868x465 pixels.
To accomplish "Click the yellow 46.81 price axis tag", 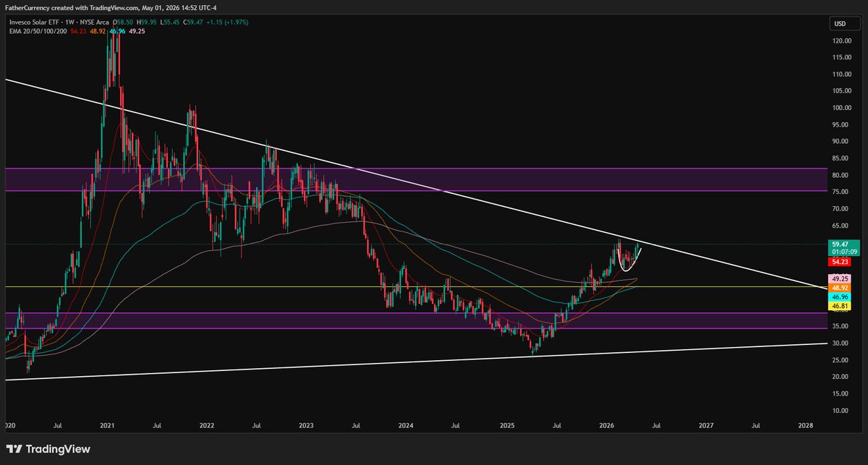I will point(840,307).
